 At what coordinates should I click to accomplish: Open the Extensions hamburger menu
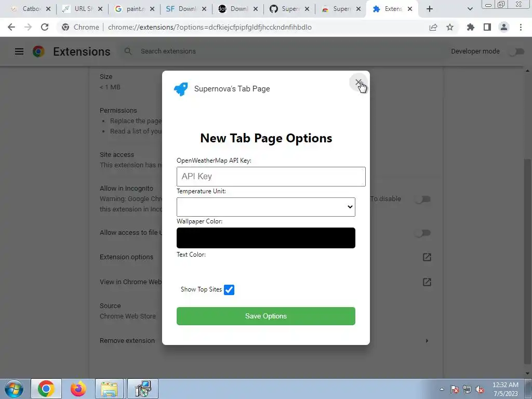pos(19,51)
